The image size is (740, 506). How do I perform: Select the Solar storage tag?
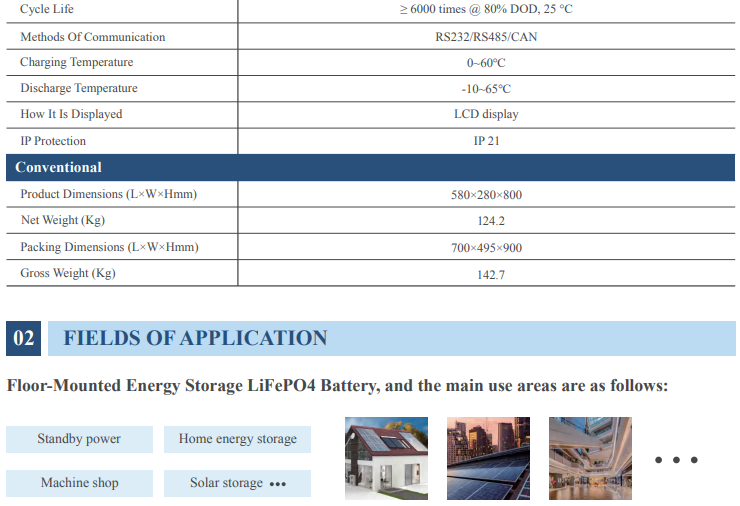(237, 483)
